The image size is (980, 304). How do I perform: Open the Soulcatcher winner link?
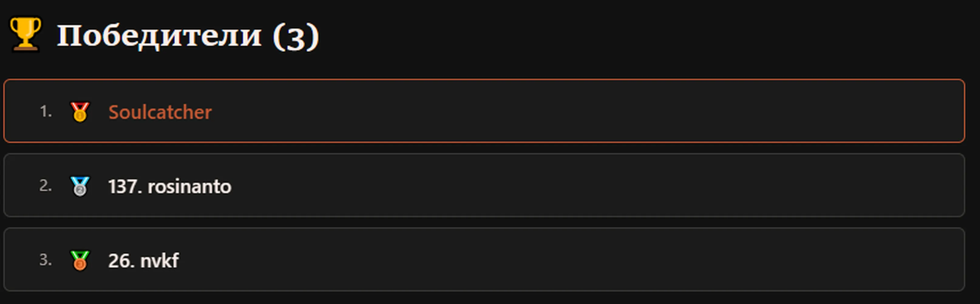[x=160, y=112]
